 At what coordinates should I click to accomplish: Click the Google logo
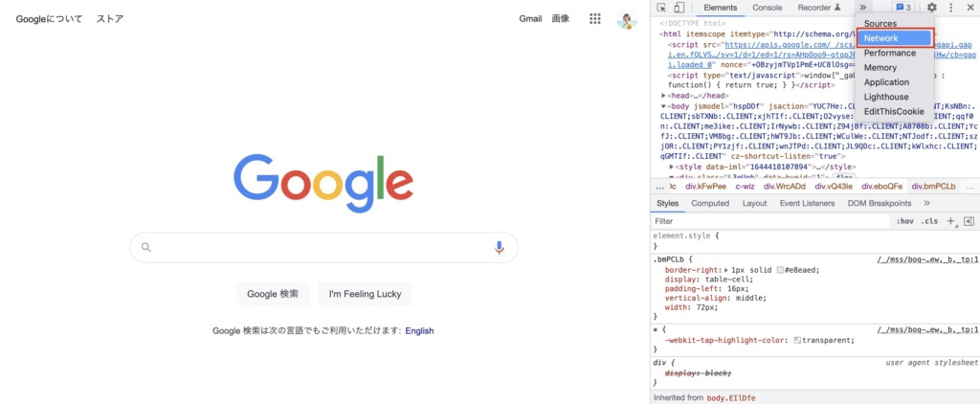323,183
